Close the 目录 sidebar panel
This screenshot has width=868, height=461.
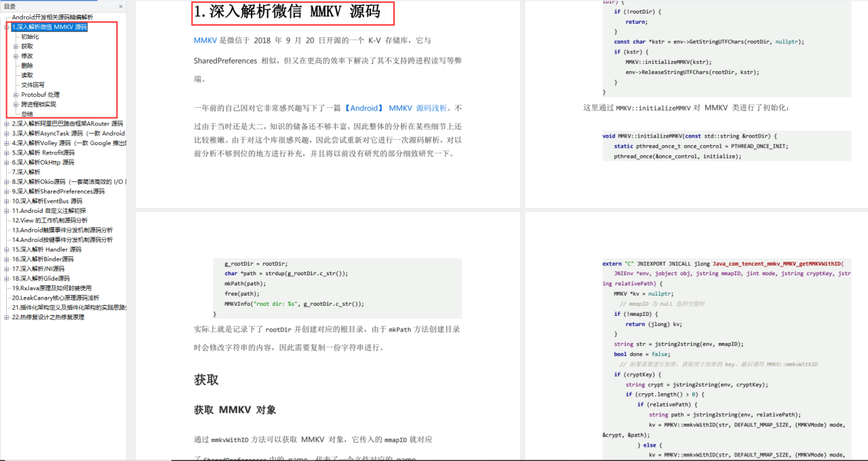click(x=121, y=6)
